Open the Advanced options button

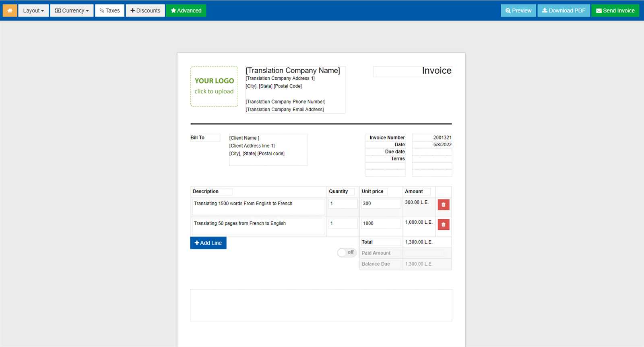[x=186, y=10]
